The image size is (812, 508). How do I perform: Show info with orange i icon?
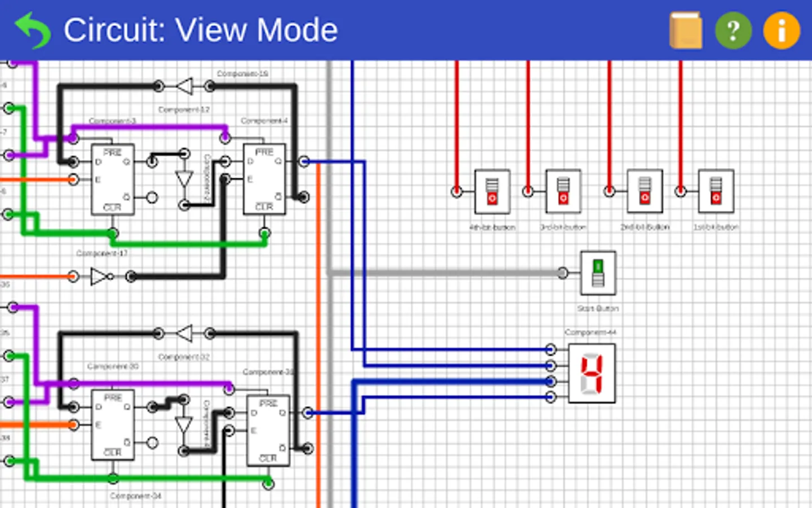pyautogui.click(x=782, y=30)
